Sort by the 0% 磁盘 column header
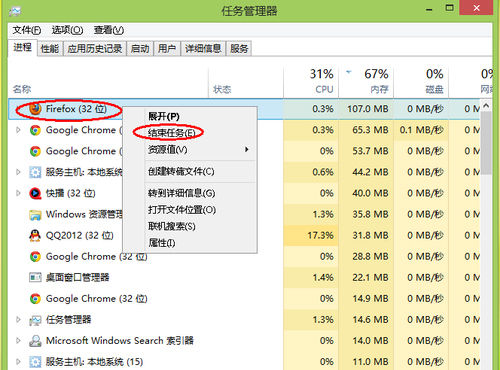 tap(421, 82)
